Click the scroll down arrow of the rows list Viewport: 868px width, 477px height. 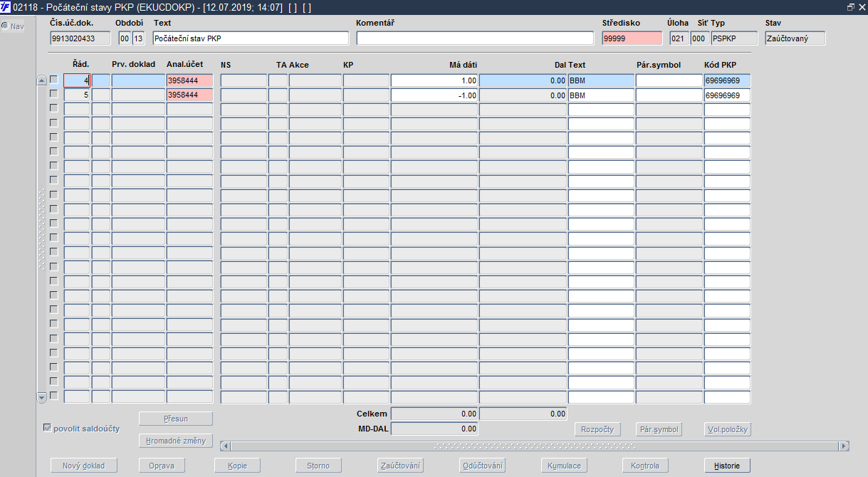tap(41, 397)
